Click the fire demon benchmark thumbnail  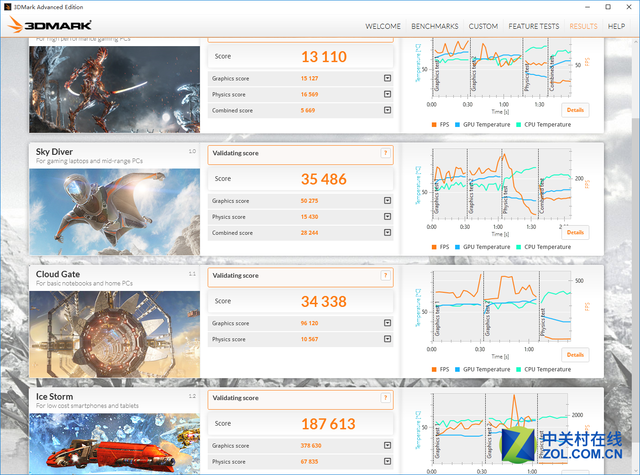point(115,89)
